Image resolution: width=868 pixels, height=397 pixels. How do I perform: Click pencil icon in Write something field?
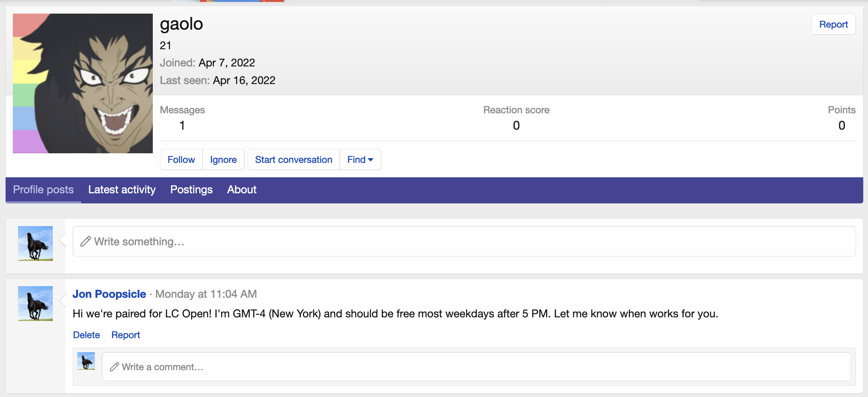coord(86,241)
